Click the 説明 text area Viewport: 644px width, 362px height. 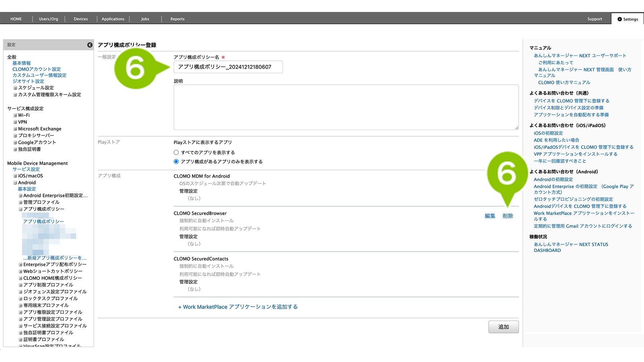point(346,107)
